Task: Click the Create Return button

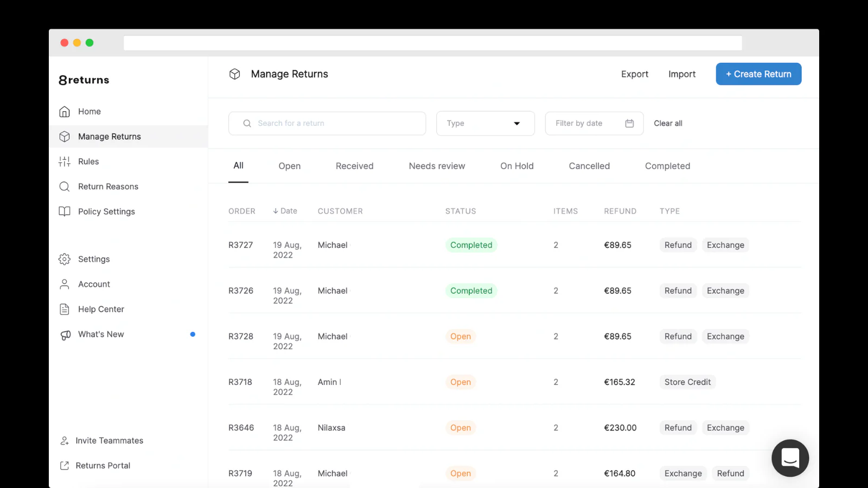Action: (758, 74)
